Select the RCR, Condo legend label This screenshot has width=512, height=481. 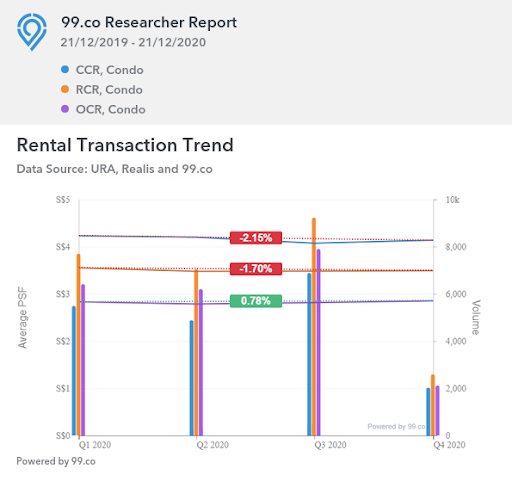click(109, 90)
